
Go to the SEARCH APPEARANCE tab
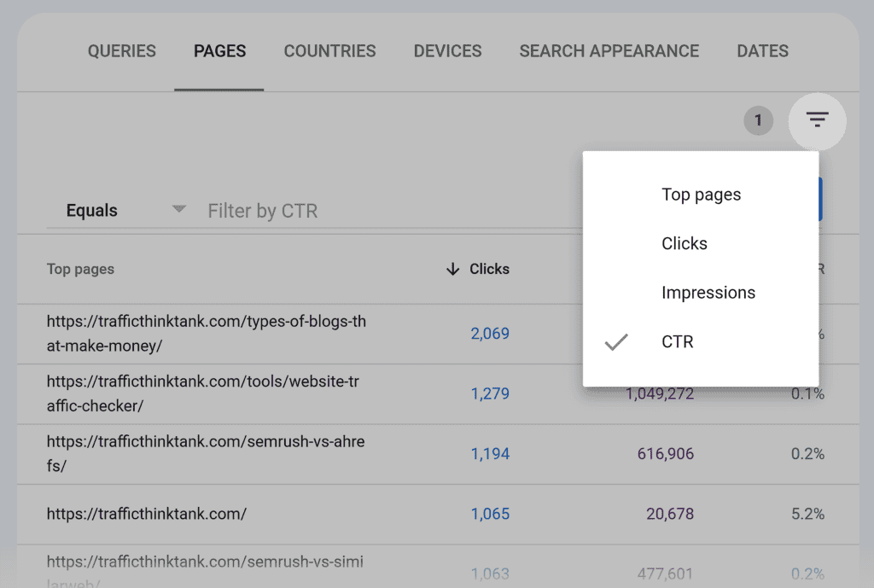point(609,51)
